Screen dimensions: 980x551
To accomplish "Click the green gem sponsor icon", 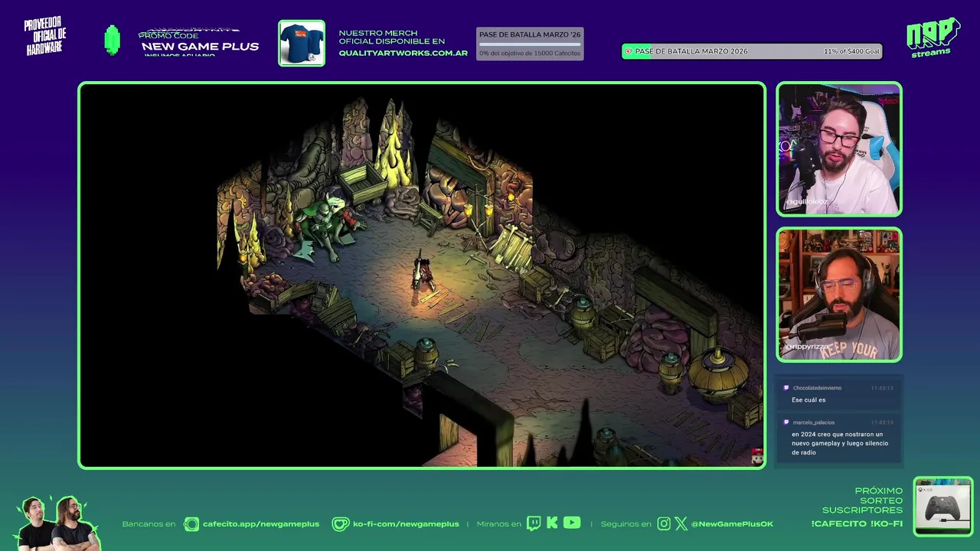I will 112,40.
